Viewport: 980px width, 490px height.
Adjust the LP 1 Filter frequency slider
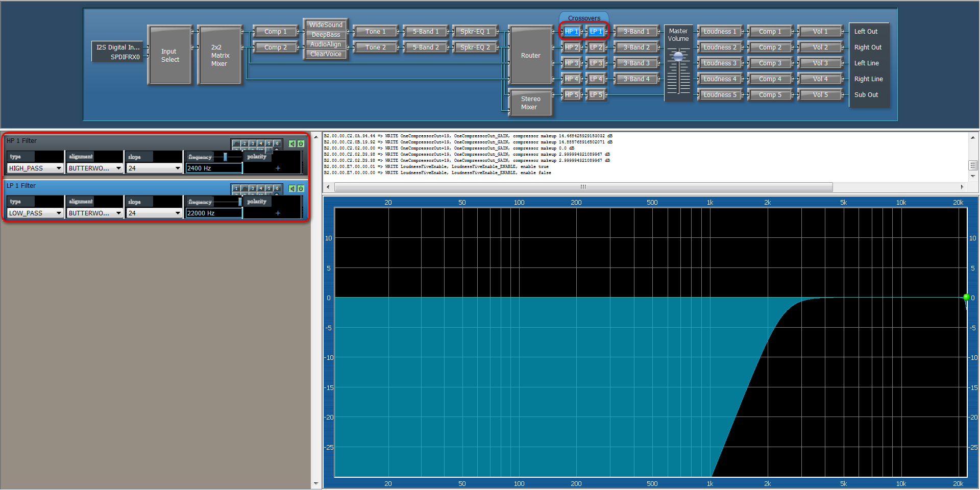tap(240, 202)
